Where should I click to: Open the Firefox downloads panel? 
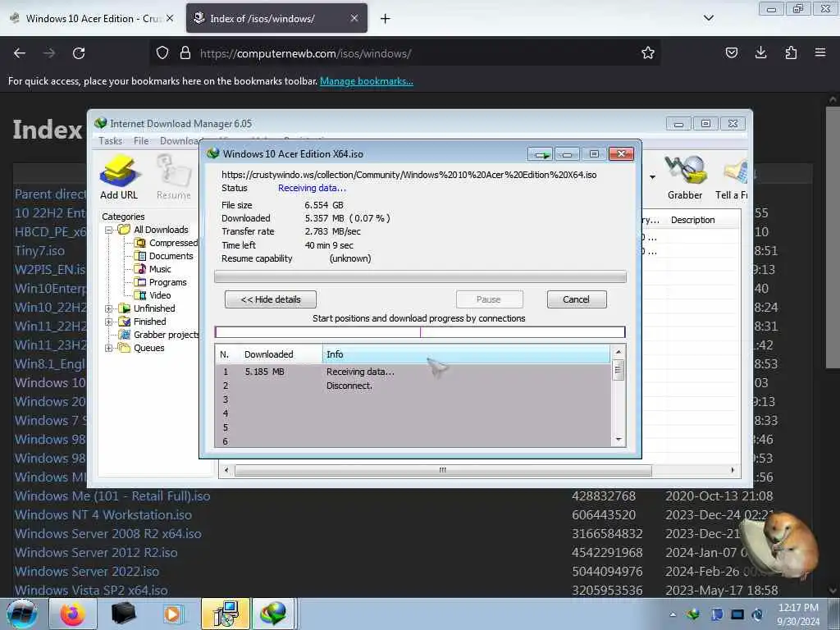[x=760, y=52]
